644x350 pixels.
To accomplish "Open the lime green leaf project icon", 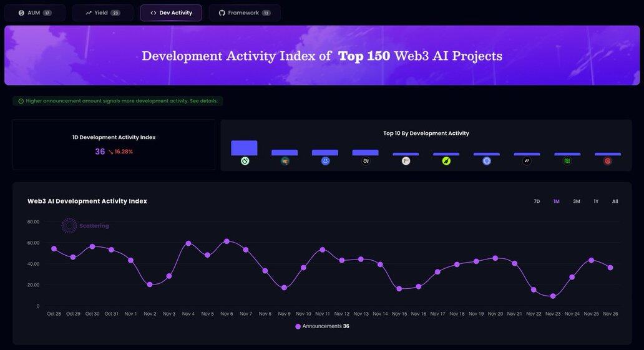I will [x=446, y=161].
